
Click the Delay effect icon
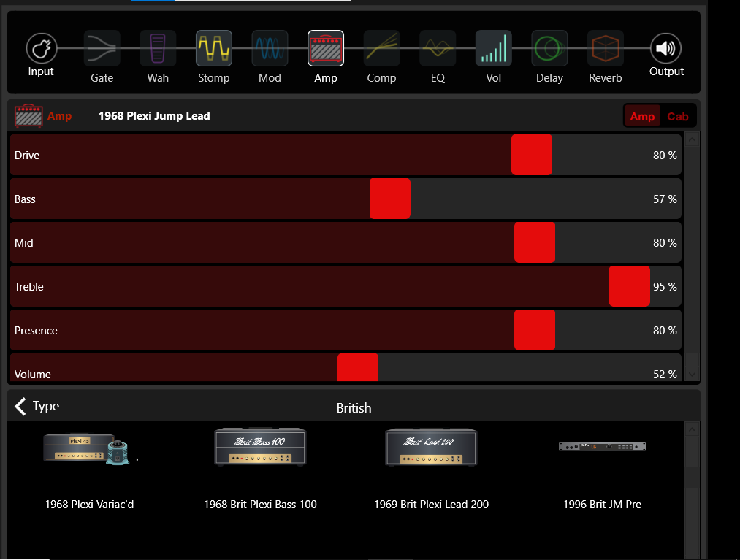[549, 49]
